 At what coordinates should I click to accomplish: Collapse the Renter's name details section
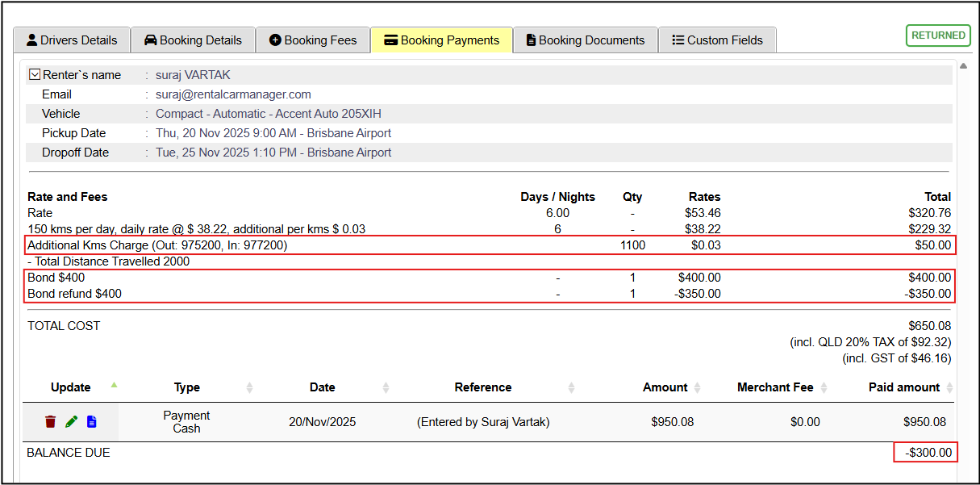pyautogui.click(x=35, y=75)
